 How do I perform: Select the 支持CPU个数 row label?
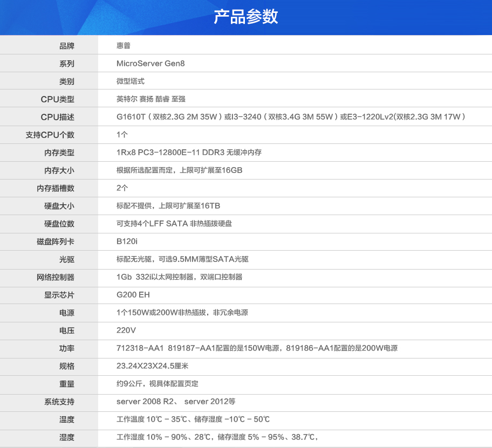tap(50, 135)
